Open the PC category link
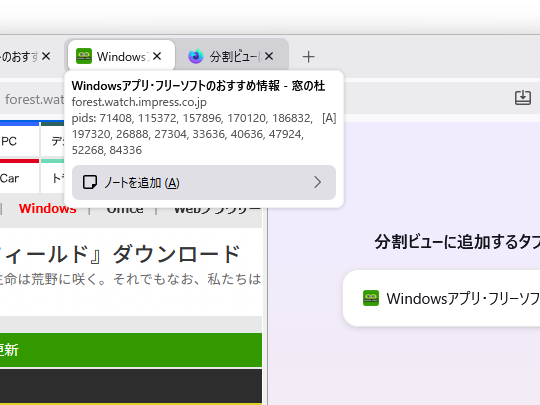This screenshot has height=405, width=540. (x=9, y=141)
